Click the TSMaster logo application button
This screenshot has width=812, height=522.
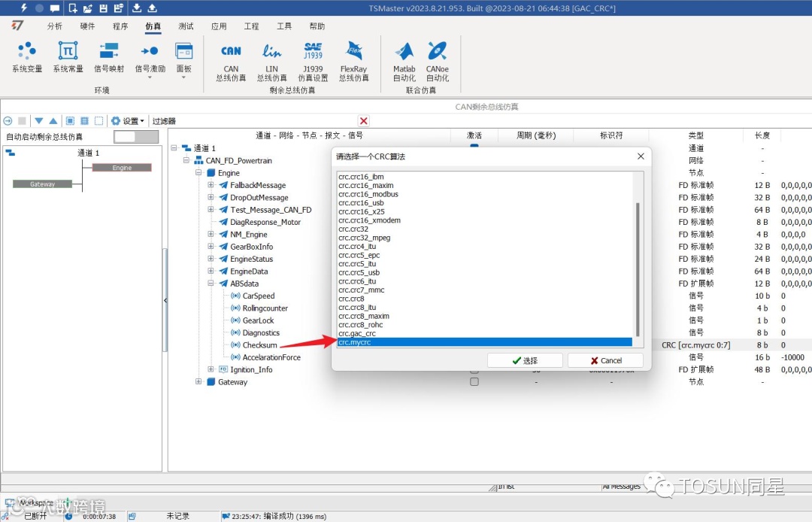point(17,26)
